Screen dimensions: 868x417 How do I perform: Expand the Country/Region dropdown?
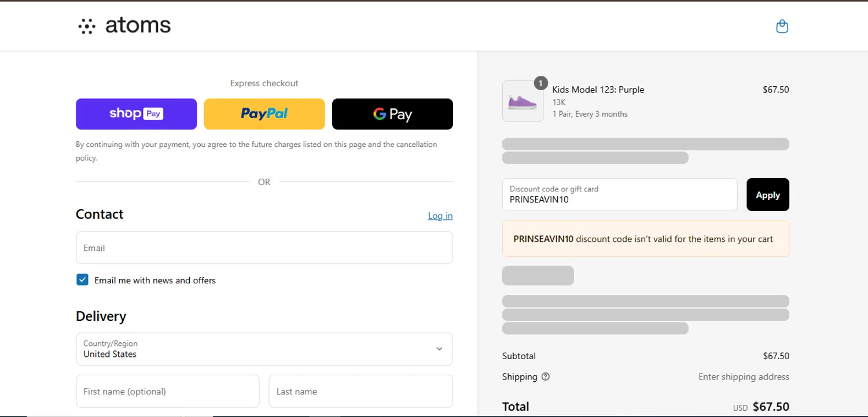pyautogui.click(x=264, y=349)
